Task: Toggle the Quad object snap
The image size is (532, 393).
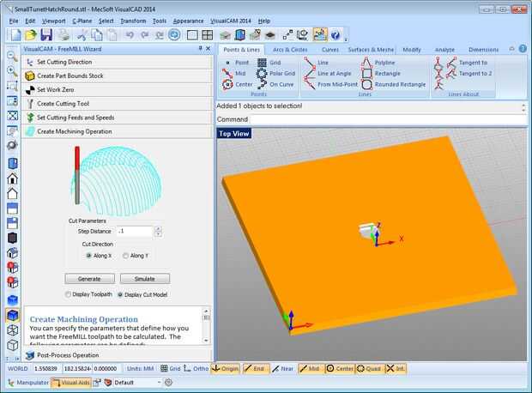Action: [x=370, y=369]
